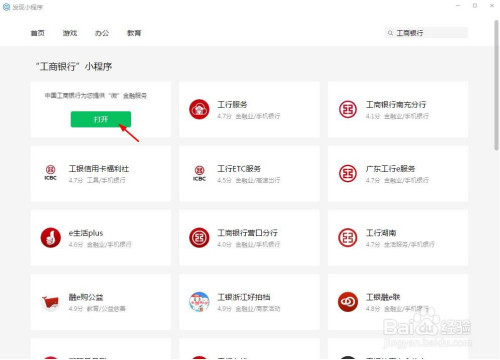The height and width of the screenshot is (360, 500).
Task: Click the vertical scrollbar thumb
Action: [x=496, y=85]
